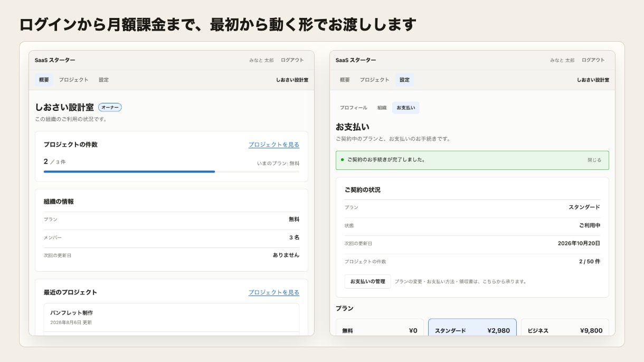Screen dimensions: 644x362
Task: Open the 設定 tab in right window
Action: click(404, 80)
